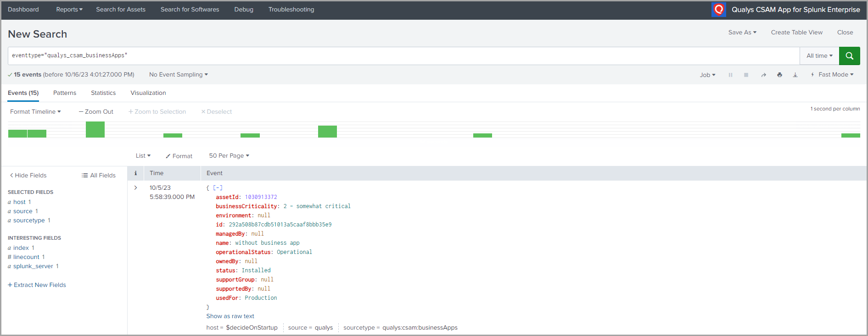Click the tallest timeline bar
The image size is (868, 336).
point(95,129)
